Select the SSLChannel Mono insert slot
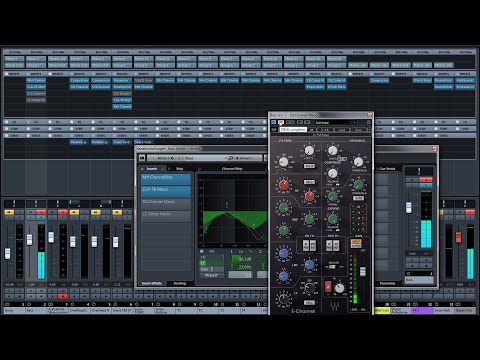This screenshot has width=480, height=360. click(166, 203)
